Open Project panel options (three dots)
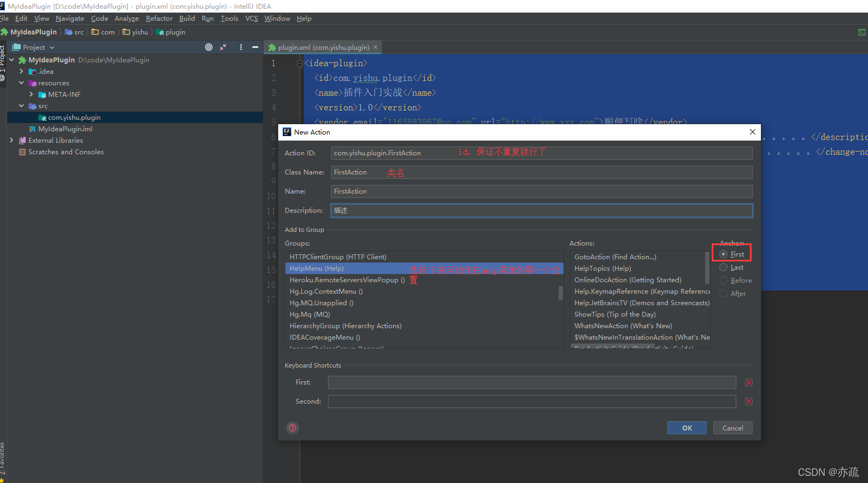The width and height of the screenshot is (868, 483). [x=241, y=47]
